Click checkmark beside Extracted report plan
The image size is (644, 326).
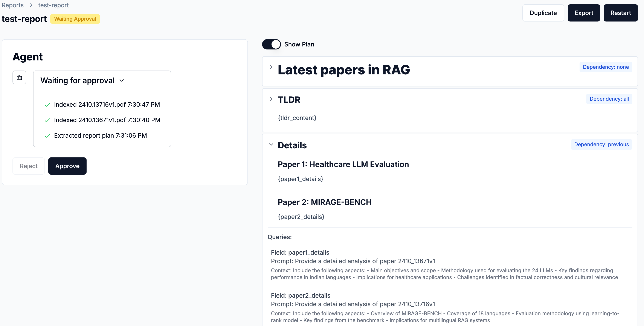(47, 136)
